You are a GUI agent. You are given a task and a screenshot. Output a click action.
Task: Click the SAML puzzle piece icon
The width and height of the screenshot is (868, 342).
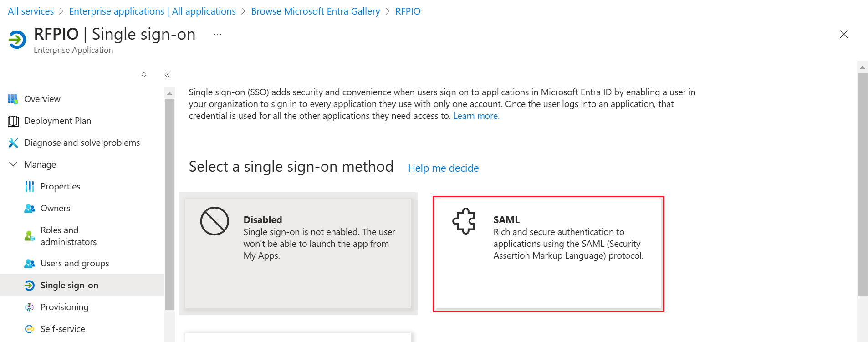tap(464, 221)
